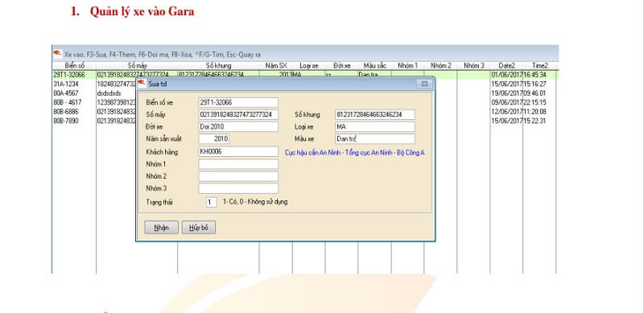Image resolution: width=644 pixels, height=313 pixels.
Task: Sort by the Số khung column header
Action: pos(218,66)
